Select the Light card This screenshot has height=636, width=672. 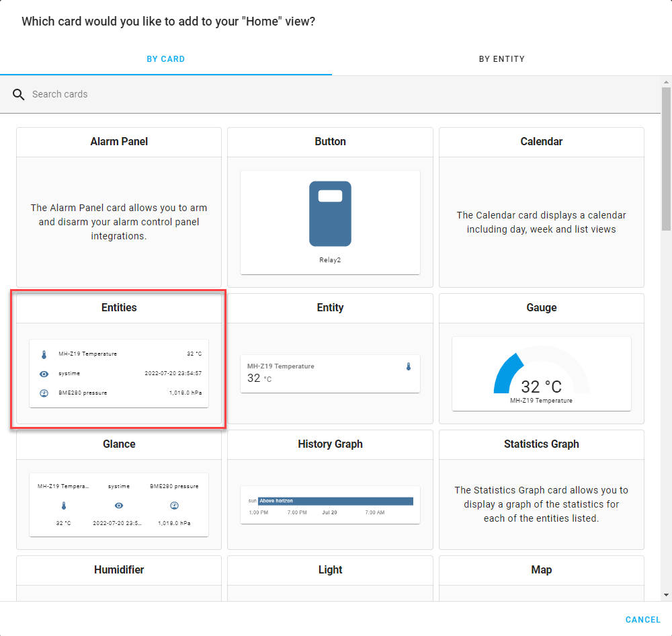[x=330, y=569]
